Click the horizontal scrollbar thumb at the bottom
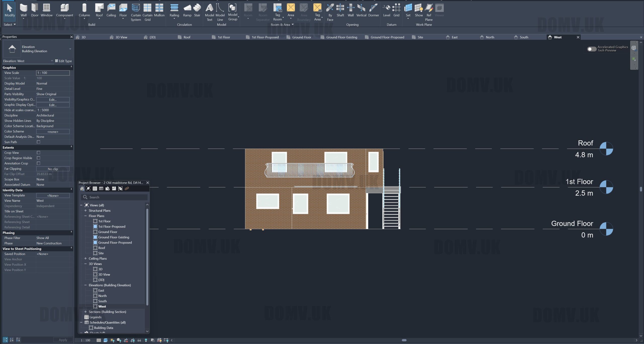Viewport: 644px width, 344px height. [x=404, y=340]
